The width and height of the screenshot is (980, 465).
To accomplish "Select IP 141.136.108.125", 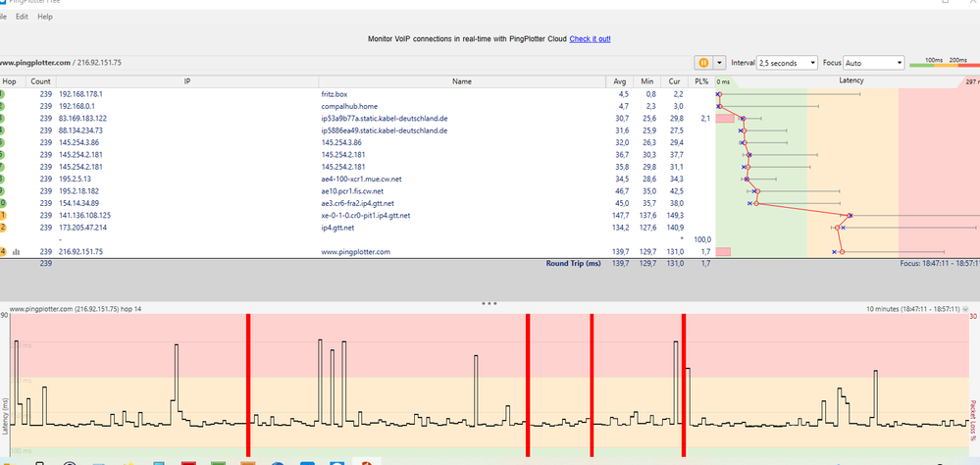I will pyautogui.click(x=84, y=215).
